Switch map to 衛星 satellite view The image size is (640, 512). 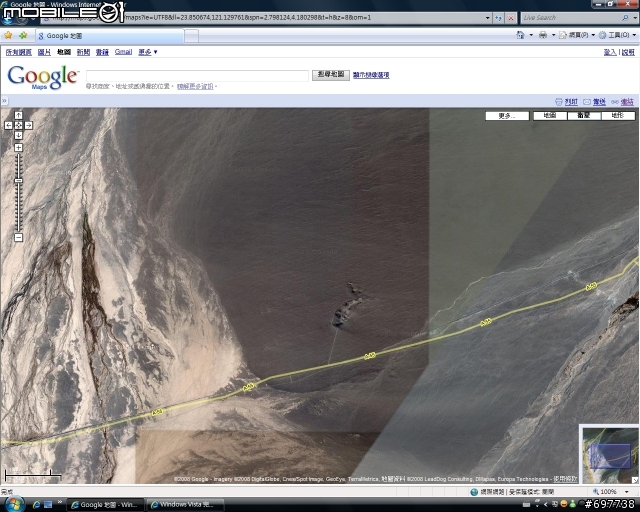click(x=584, y=116)
